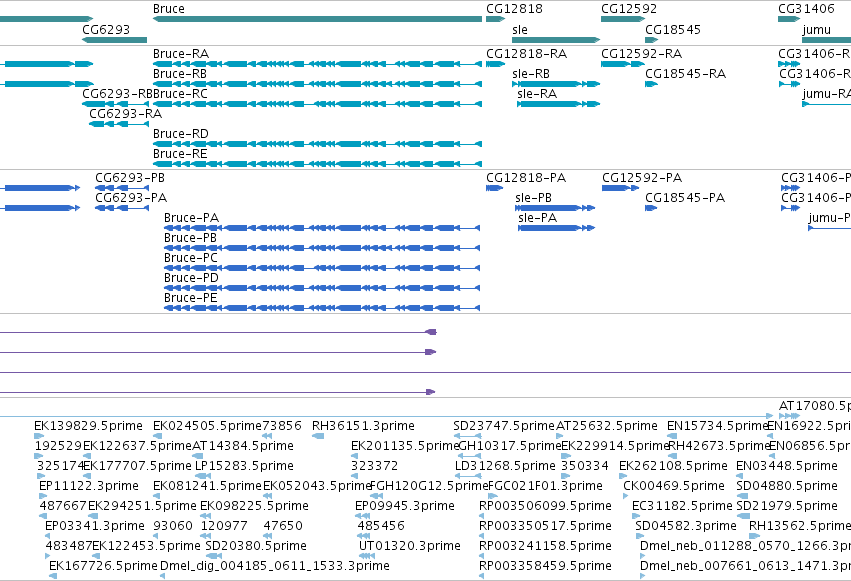Viewport: 851px width, 581px height.
Task: Select the jumu gene label
Action: point(816,29)
